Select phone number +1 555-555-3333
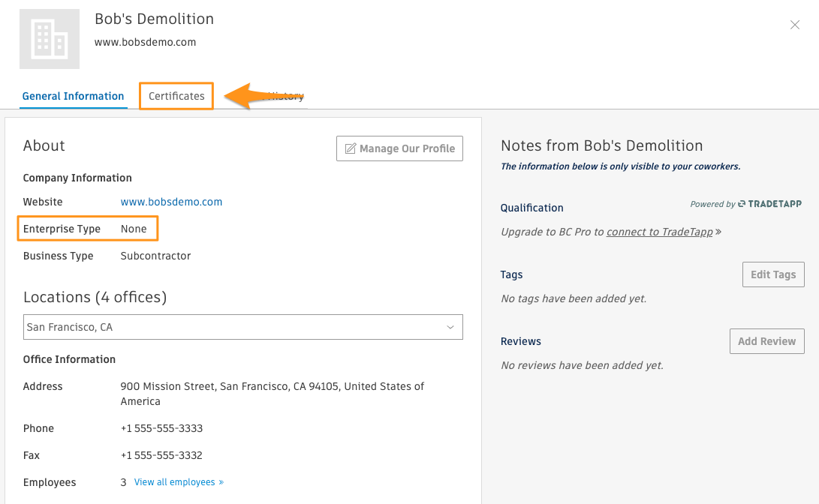Image resolution: width=819 pixels, height=504 pixels. tap(162, 428)
